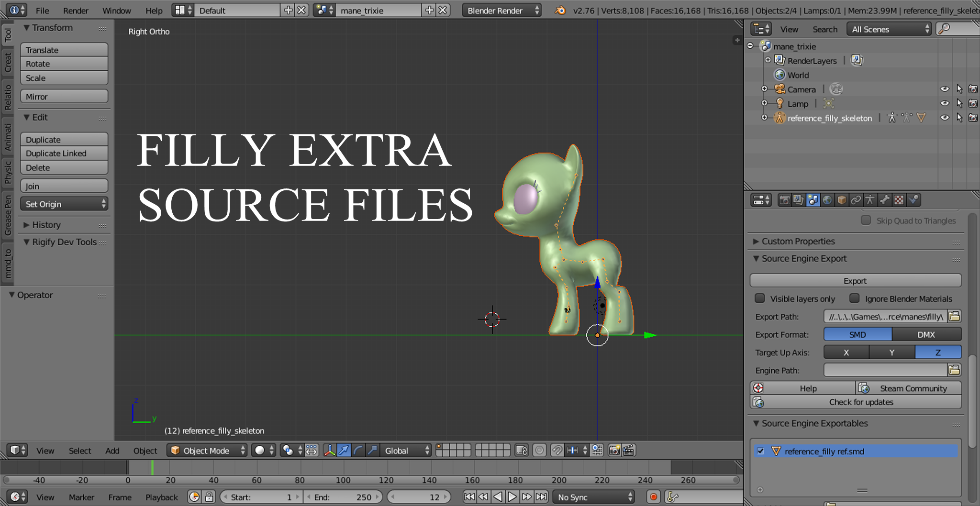Uncheck reference_filly ref.smd exportable checkbox
Screen dimensions: 980x506
(760, 451)
